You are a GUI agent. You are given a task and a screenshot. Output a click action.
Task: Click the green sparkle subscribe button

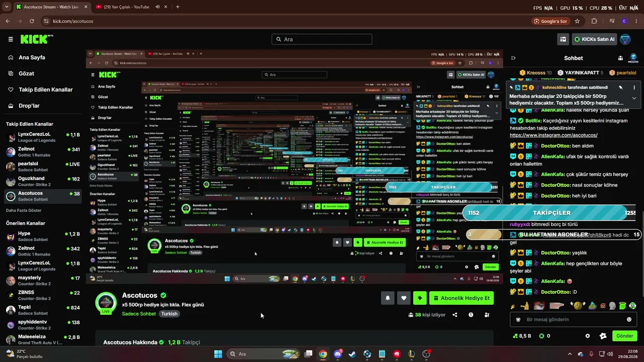click(420, 298)
